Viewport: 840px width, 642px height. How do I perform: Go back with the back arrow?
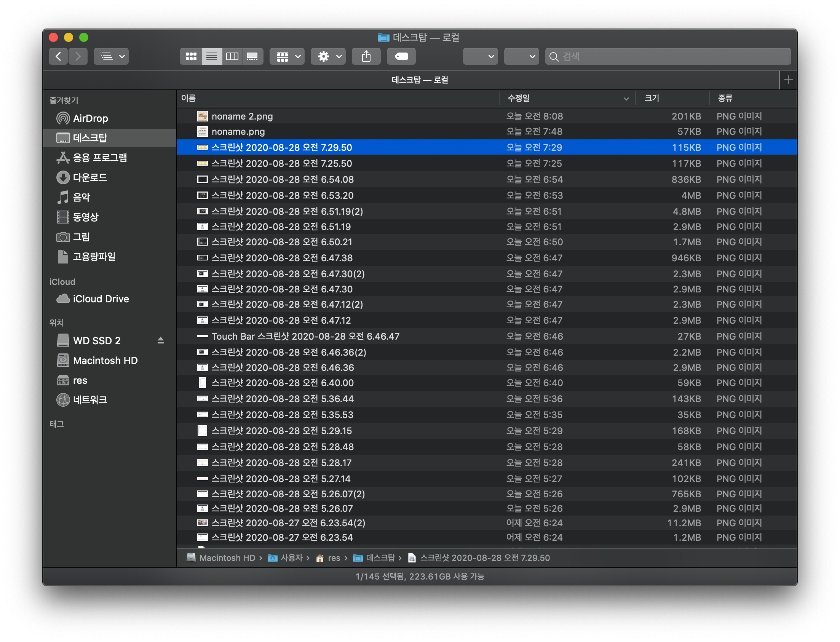point(59,57)
